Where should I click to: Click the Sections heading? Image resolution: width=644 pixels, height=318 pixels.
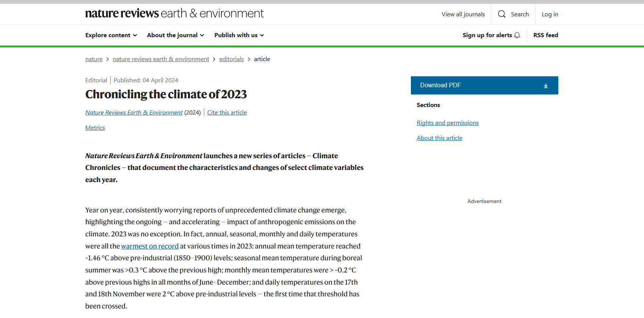click(x=428, y=105)
